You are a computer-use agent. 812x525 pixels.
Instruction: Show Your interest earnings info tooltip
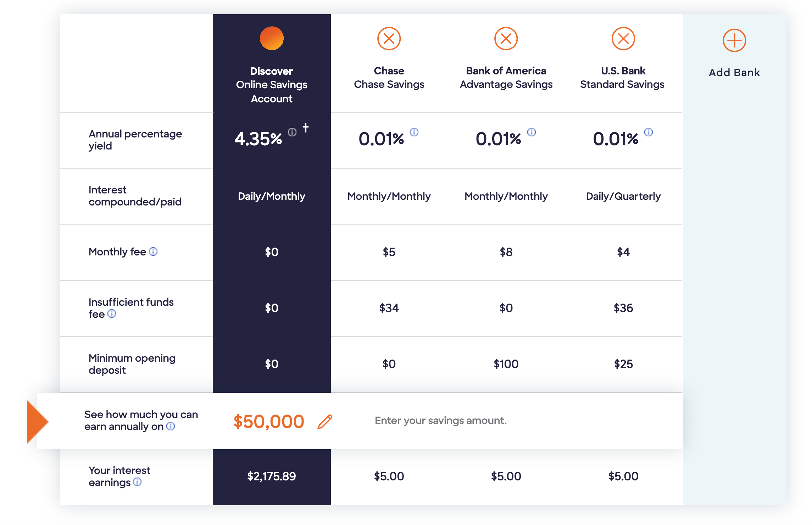137,482
